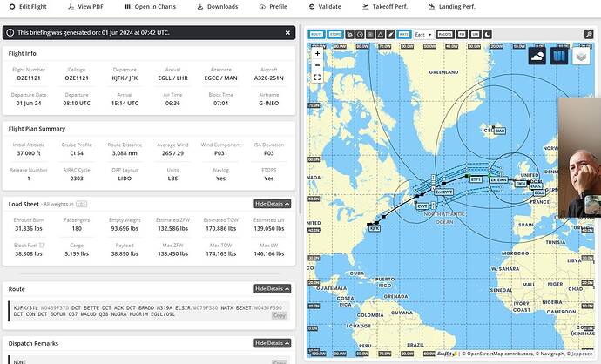Click the CYYT airport label on map

[422, 206]
